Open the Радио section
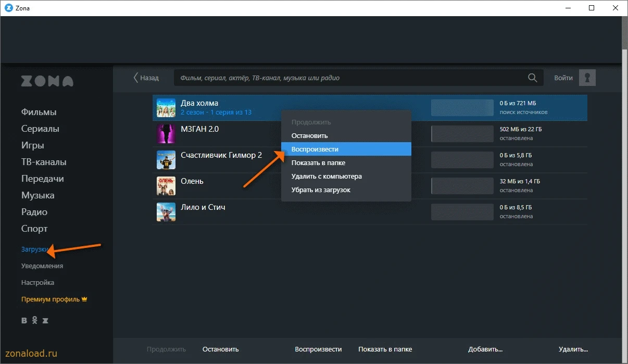The image size is (628, 364). click(x=34, y=212)
